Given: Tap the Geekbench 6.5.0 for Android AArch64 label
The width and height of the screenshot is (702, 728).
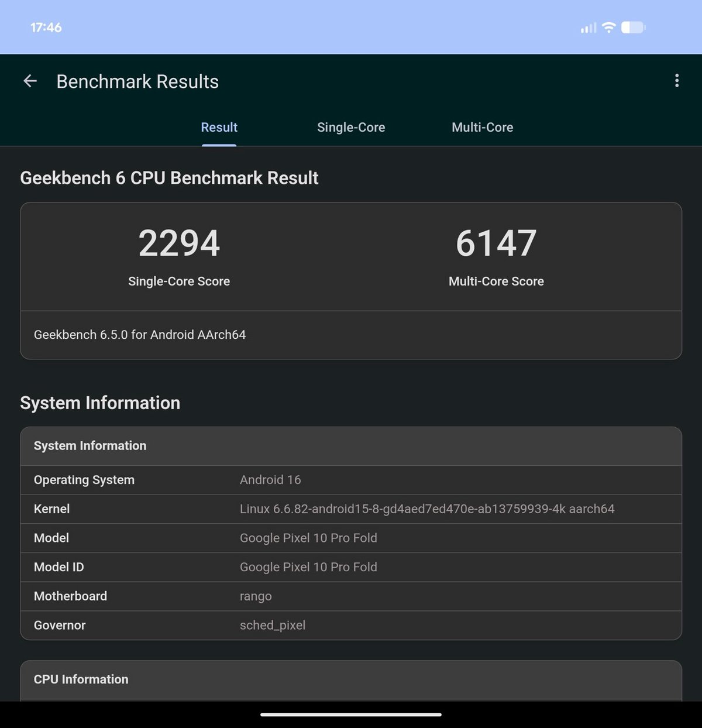Looking at the screenshot, I should tap(140, 335).
